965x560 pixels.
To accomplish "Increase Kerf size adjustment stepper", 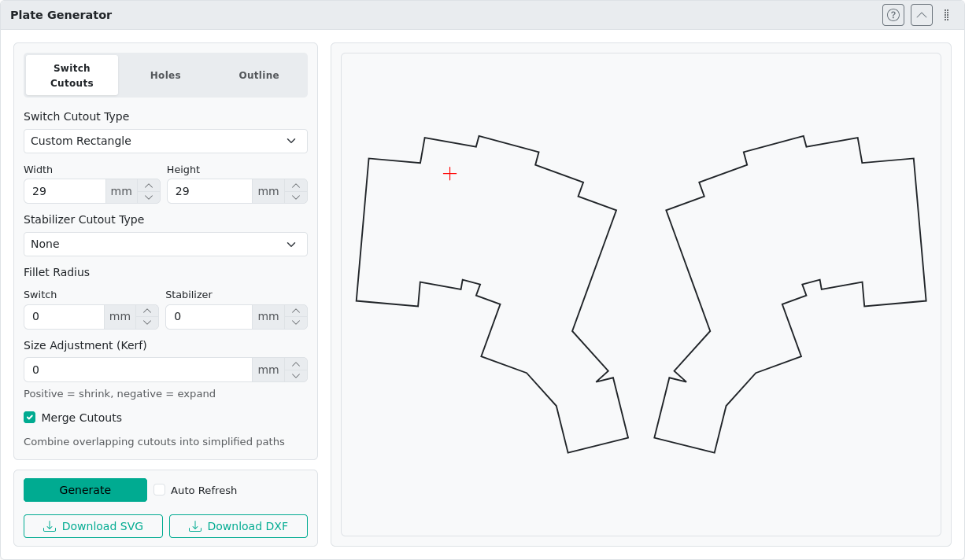I will pyautogui.click(x=296, y=364).
